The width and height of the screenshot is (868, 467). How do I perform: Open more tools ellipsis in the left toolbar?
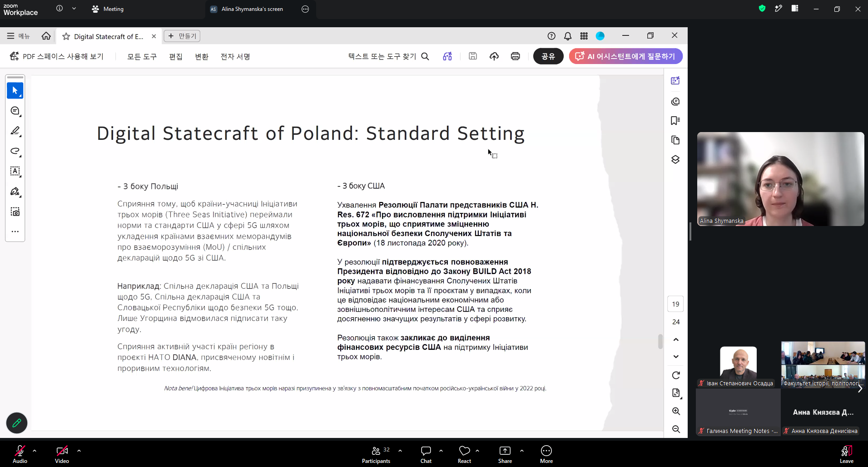click(15, 231)
